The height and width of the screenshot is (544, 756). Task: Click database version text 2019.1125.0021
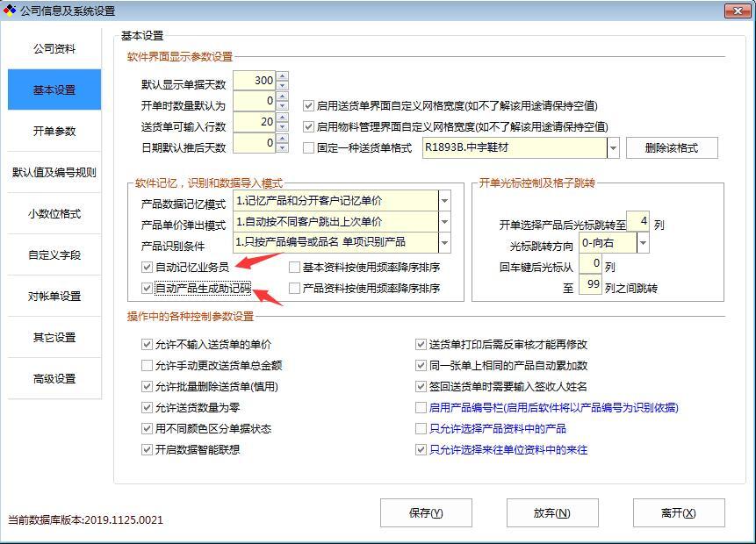124,520
